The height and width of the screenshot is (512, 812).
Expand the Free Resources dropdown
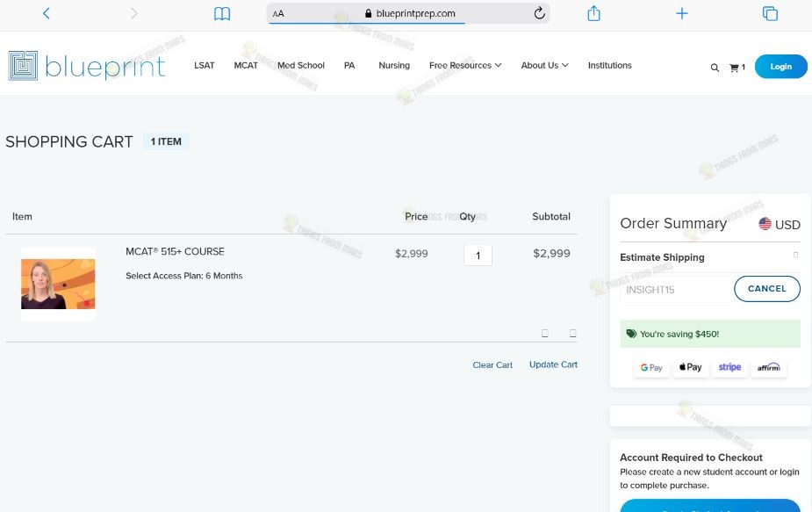click(x=465, y=65)
